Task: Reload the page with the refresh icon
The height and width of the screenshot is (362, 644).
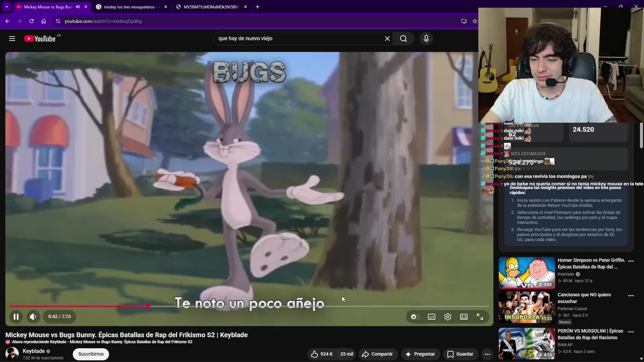Action: (x=31, y=21)
